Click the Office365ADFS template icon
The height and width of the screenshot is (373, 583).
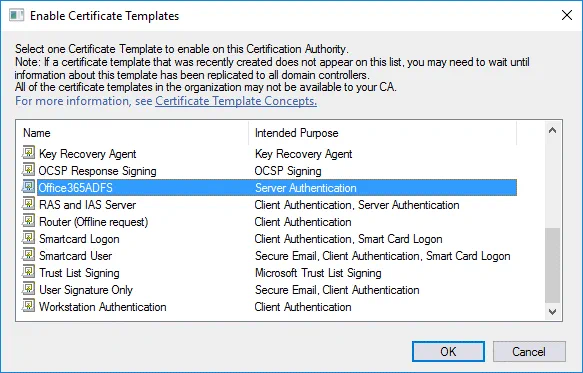[x=28, y=187]
